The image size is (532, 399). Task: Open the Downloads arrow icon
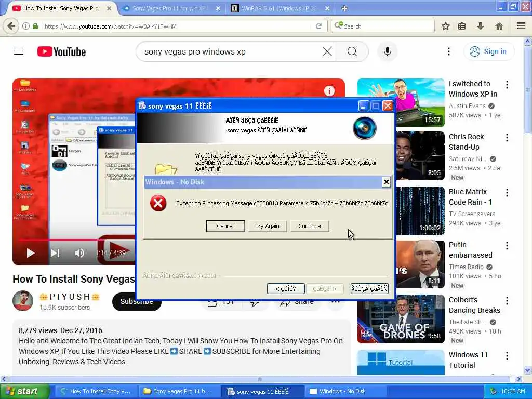481,26
